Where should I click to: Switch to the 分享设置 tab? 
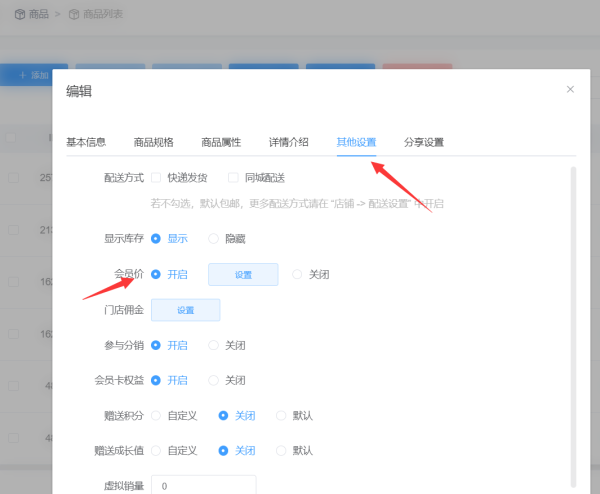coord(423,142)
